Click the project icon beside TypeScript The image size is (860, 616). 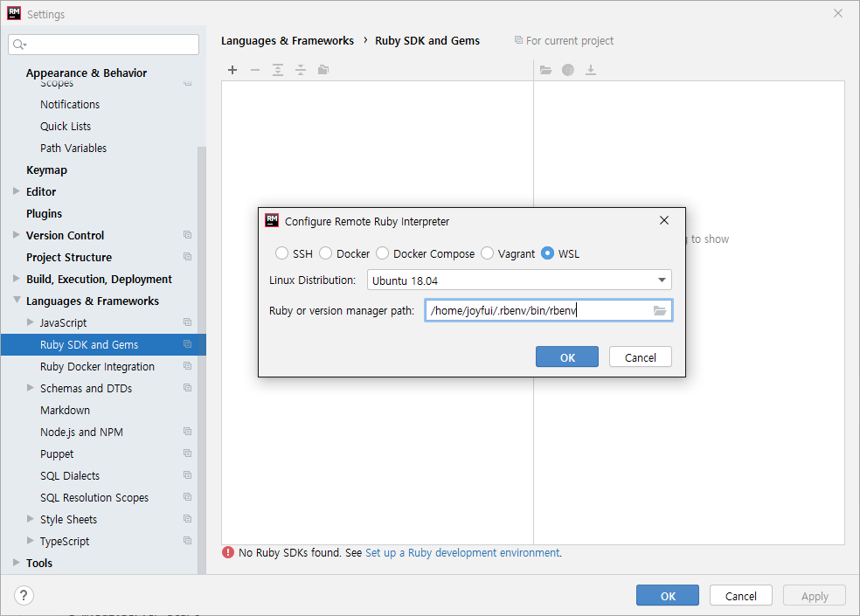click(x=188, y=540)
